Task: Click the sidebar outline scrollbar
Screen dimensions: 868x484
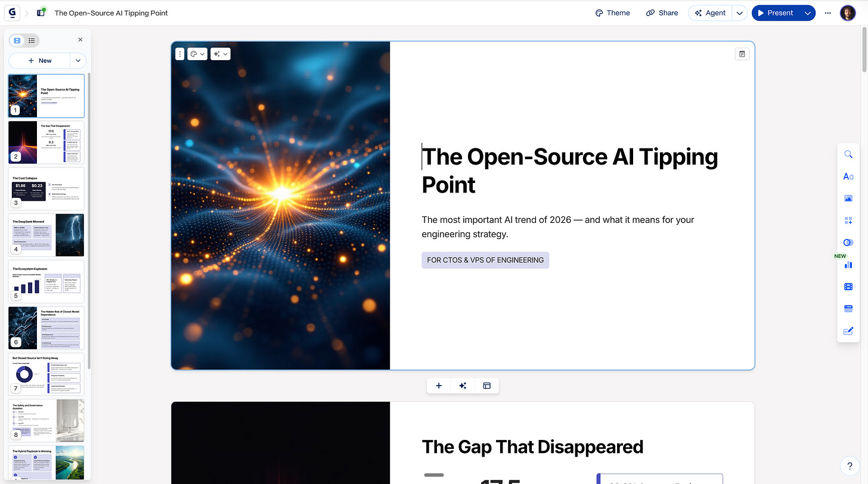Action: [x=89, y=221]
